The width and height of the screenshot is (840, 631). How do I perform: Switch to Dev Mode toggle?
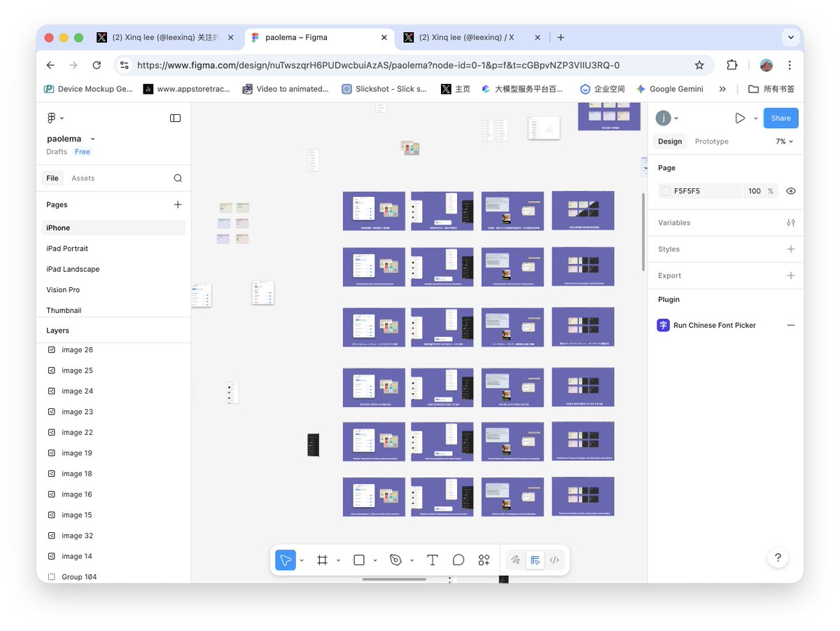pyautogui.click(x=554, y=560)
